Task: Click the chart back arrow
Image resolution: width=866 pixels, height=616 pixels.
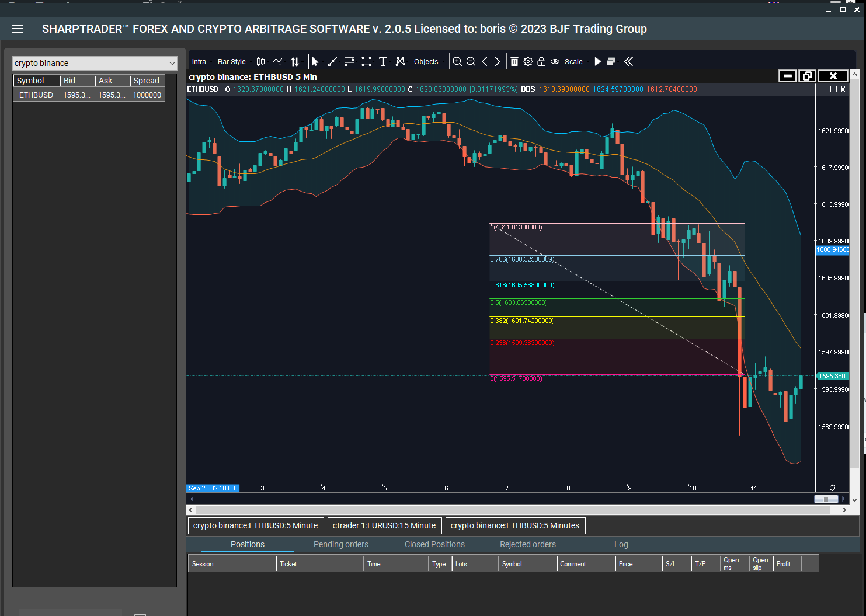Action: (485, 61)
